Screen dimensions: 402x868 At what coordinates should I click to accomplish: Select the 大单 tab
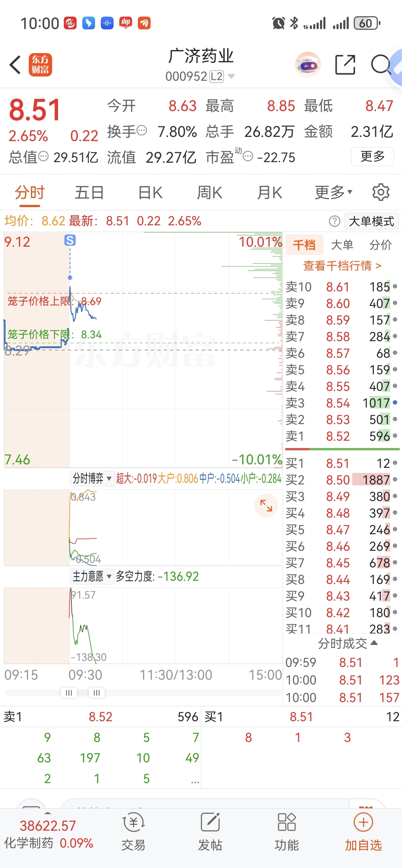pyautogui.click(x=342, y=245)
